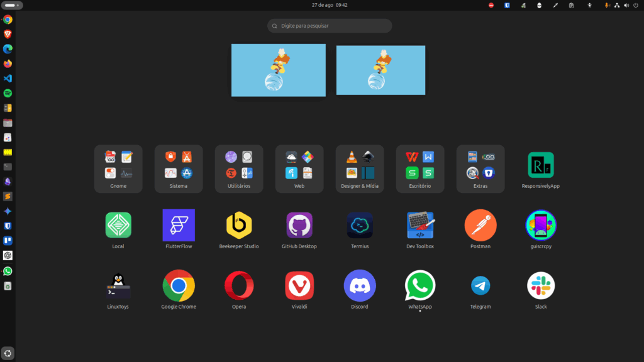Click the Show Apps button in the dock

pos(8,353)
